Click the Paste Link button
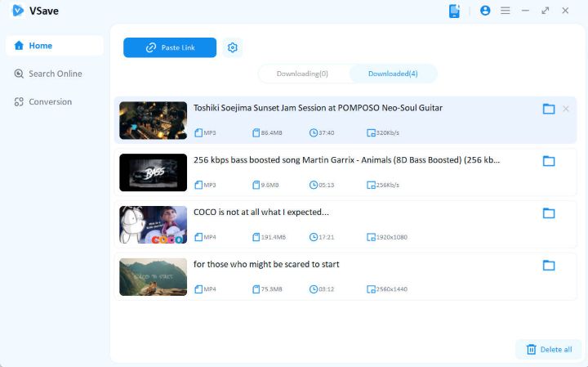 170,47
